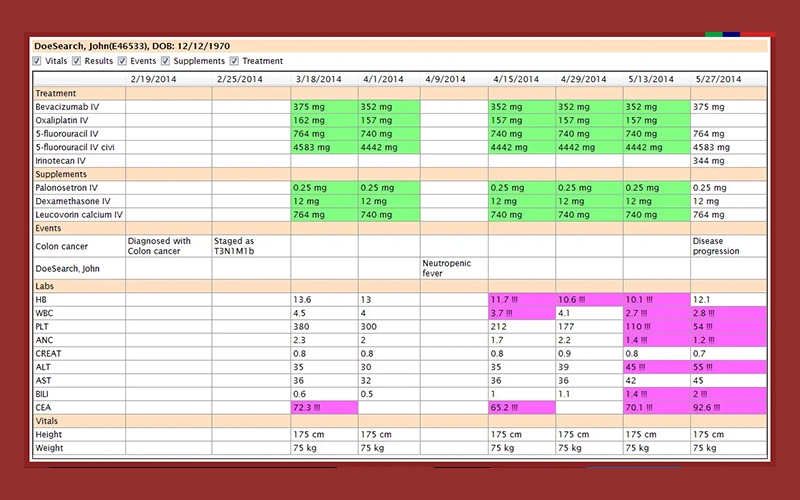
Task: Disable the Supplements checkbox
Action: point(165,61)
